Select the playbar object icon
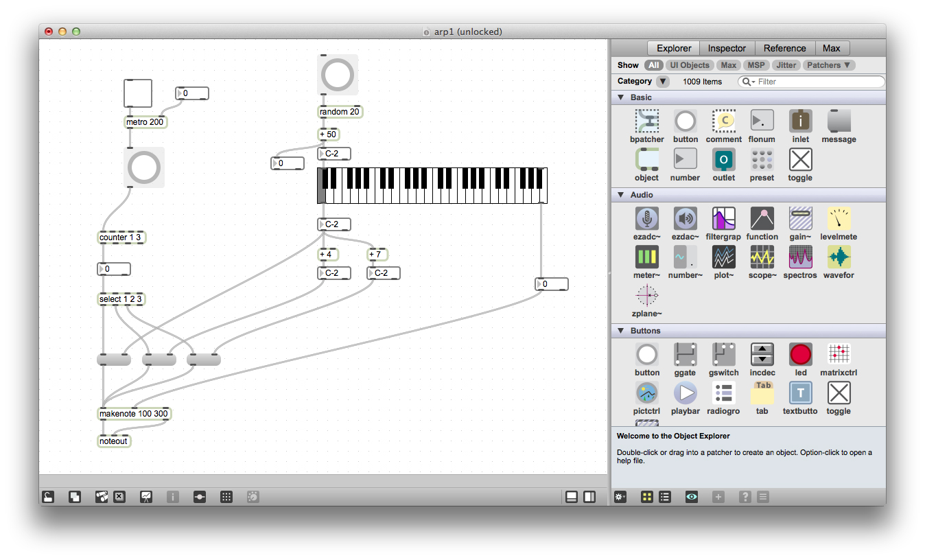The height and width of the screenshot is (560, 925). tap(685, 393)
